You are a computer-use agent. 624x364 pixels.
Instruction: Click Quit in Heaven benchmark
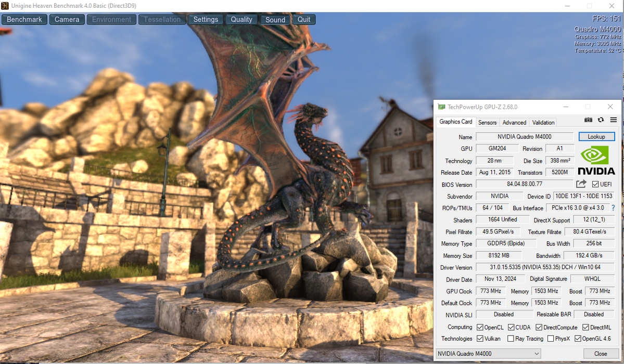pyautogui.click(x=304, y=19)
